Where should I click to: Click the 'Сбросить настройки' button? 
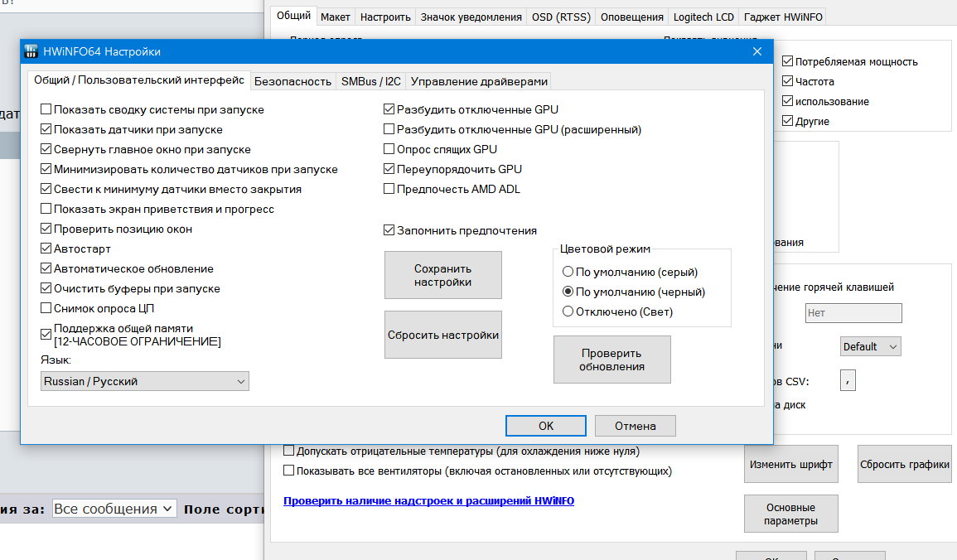tap(443, 335)
